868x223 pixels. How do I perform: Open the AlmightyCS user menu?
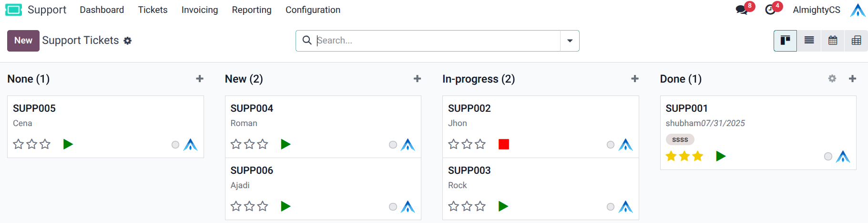817,10
